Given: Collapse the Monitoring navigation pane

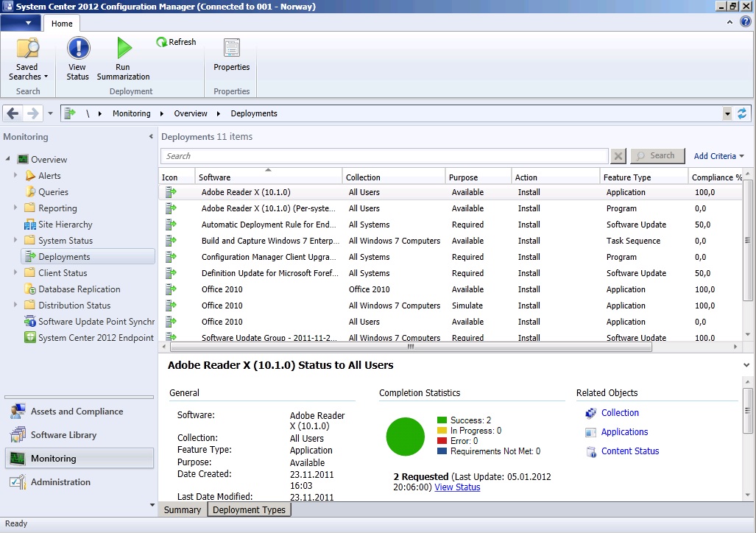Looking at the screenshot, I should [x=151, y=136].
